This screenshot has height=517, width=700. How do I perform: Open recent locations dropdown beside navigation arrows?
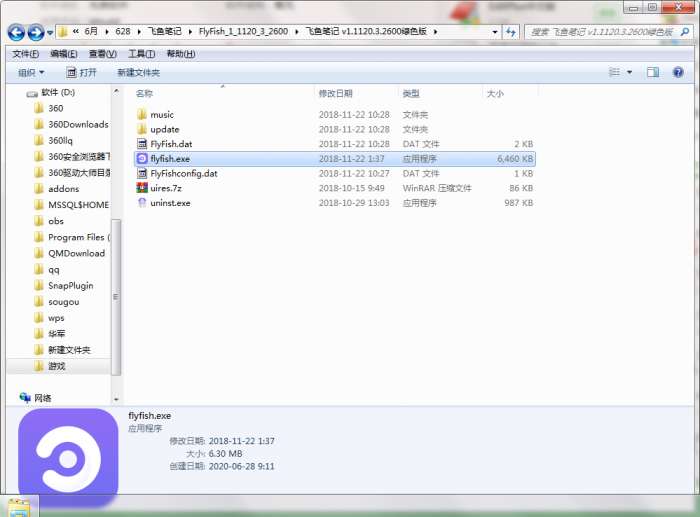[50, 33]
